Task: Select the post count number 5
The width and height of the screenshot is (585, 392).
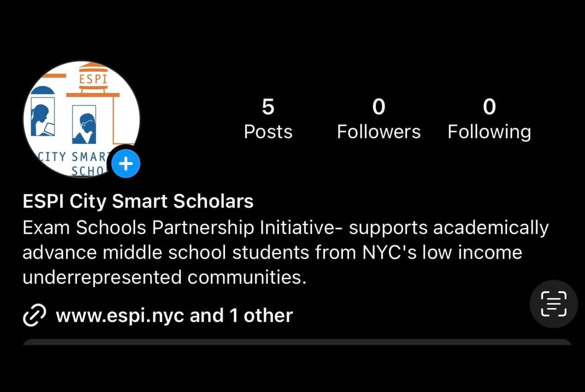Action: (x=268, y=107)
